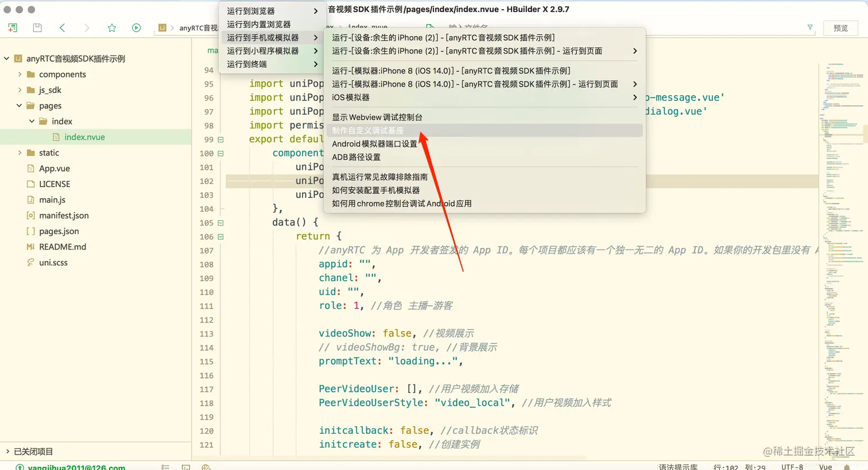This screenshot has width=868, height=470.
Task: Fold code at line 99 gutter marker
Action: 220,139
